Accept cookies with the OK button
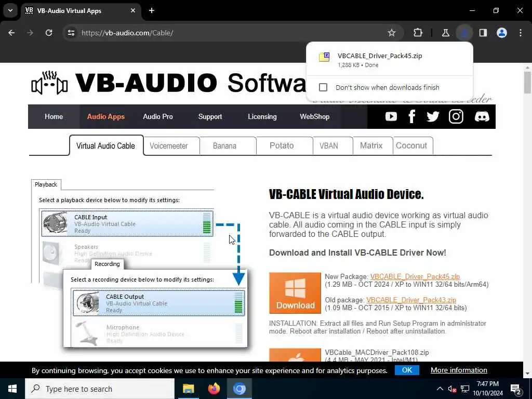 click(407, 370)
